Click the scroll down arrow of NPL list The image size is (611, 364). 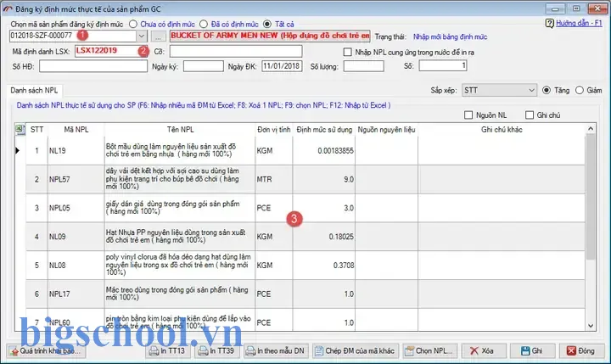click(x=591, y=326)
